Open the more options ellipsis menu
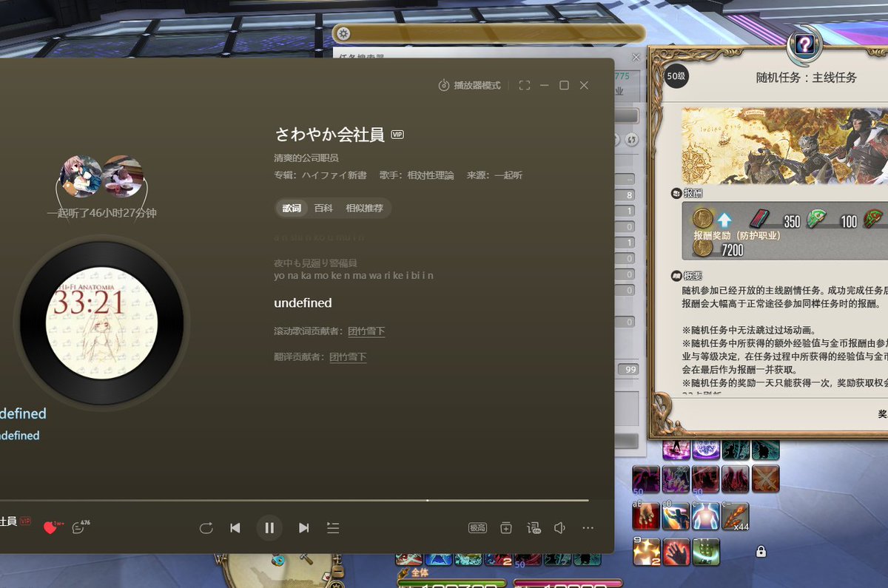This screenshot has height=588, width=888. coord(588,528)
